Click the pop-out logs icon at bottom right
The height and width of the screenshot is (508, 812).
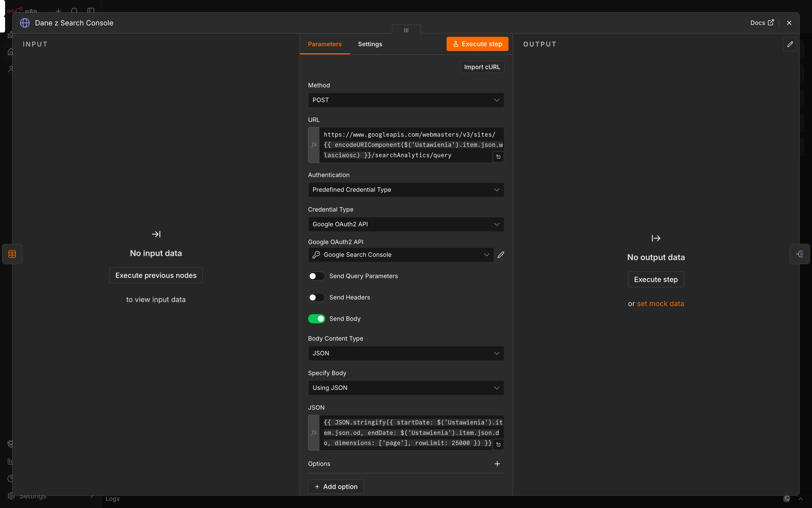pyautogui.click(x=787, y=499)
